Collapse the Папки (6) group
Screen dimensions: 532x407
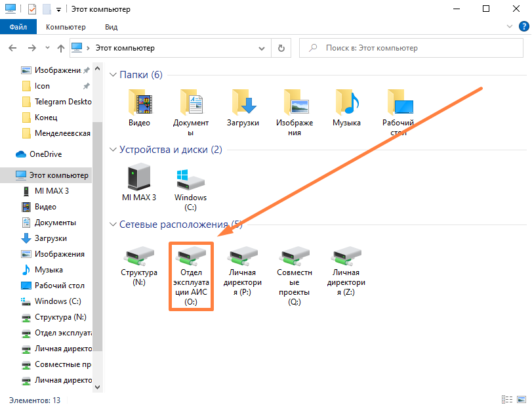click(113, 75)
